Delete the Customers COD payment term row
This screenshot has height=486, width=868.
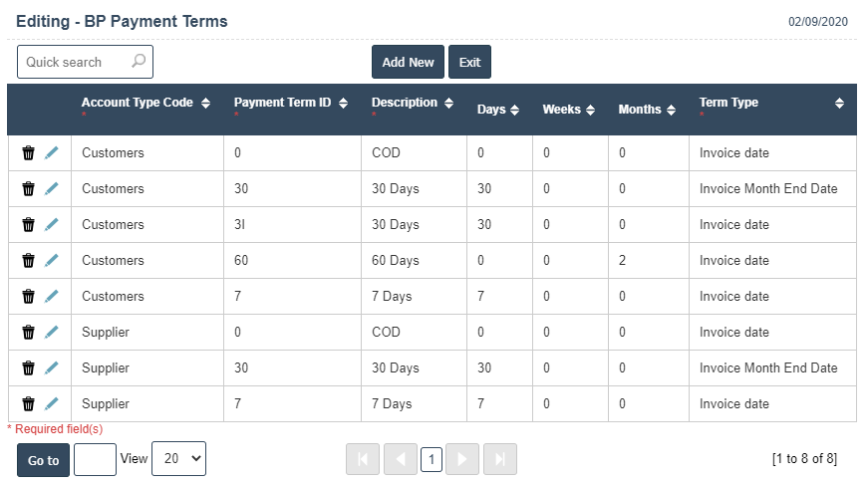point(28,152)
